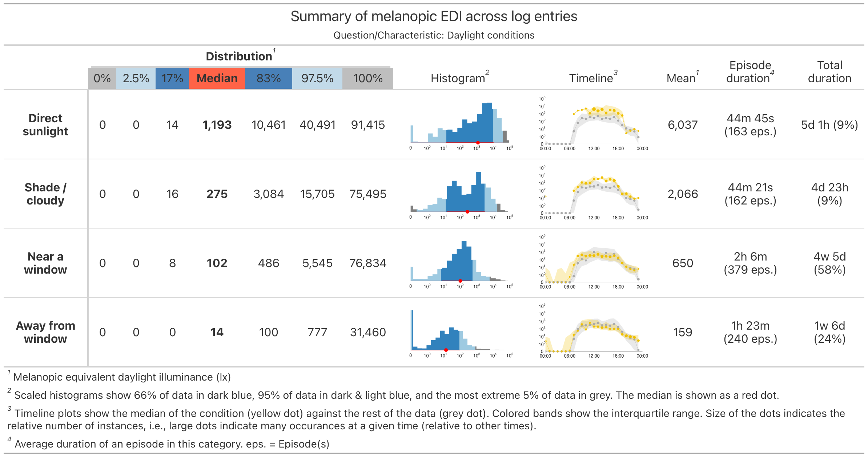The width and height of the screenshot is (868, 457).
Task: Click the dark blue 17% header
Action: pos(172,78)
